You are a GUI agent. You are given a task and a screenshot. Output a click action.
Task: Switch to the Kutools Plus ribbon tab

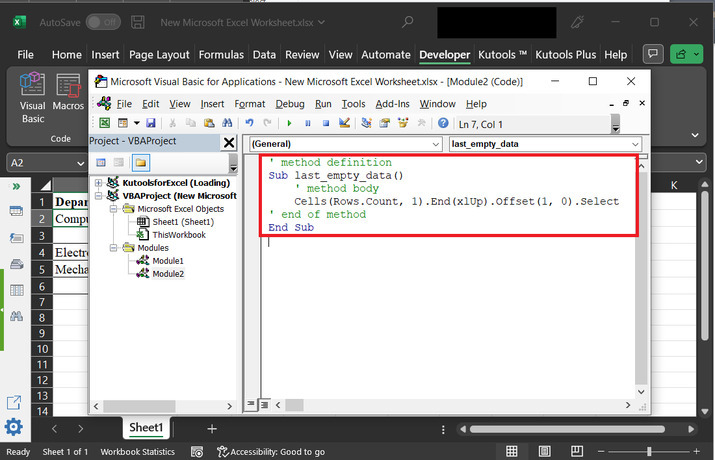pos(565,55)
